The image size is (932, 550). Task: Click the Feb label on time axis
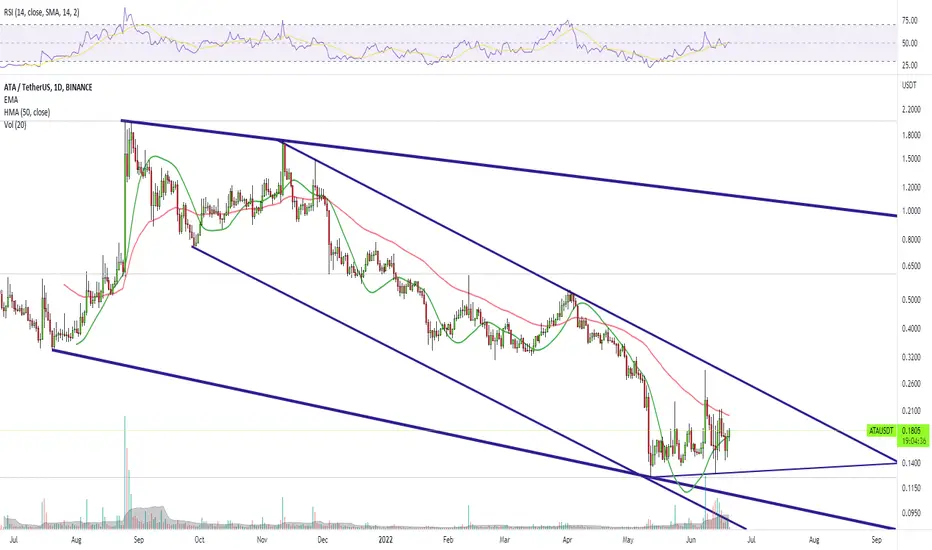click(448, 540)
